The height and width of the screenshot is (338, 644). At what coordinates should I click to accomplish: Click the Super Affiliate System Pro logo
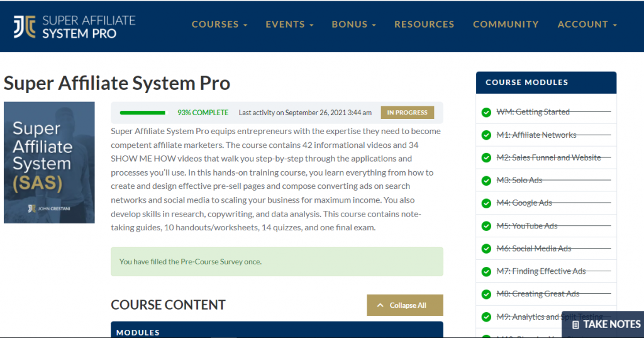(x=74, y=26)
